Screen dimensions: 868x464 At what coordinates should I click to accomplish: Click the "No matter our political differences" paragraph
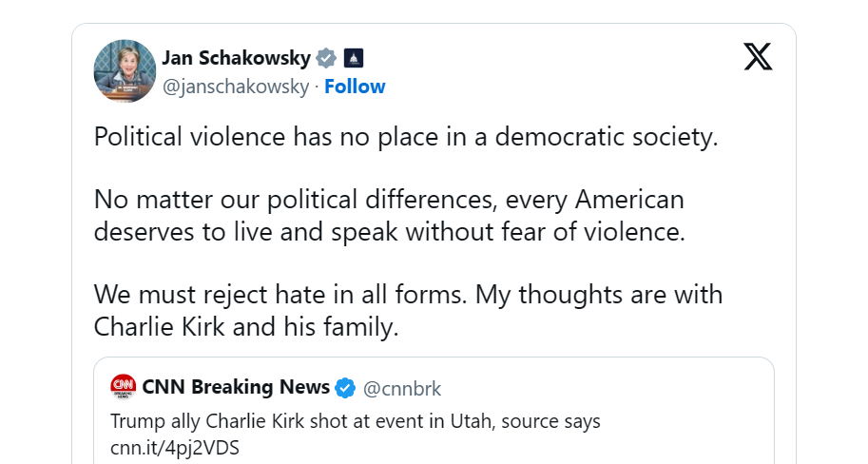(389, 201)
